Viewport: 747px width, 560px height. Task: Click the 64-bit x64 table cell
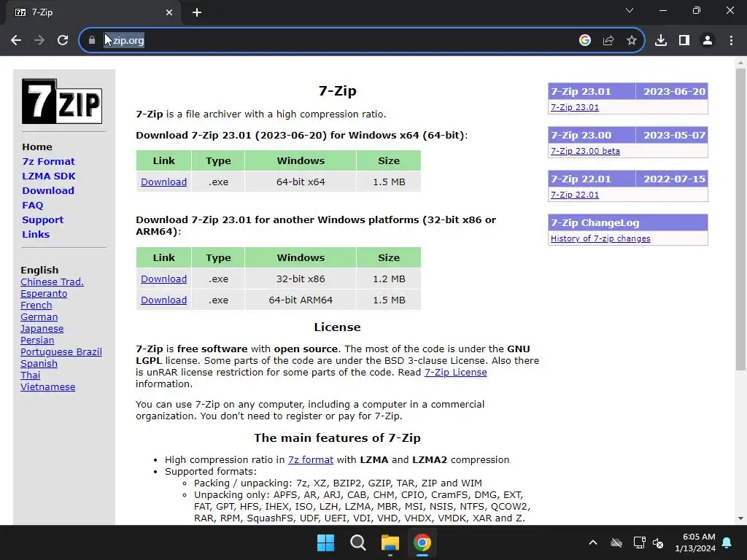click(x=301, y=182)
